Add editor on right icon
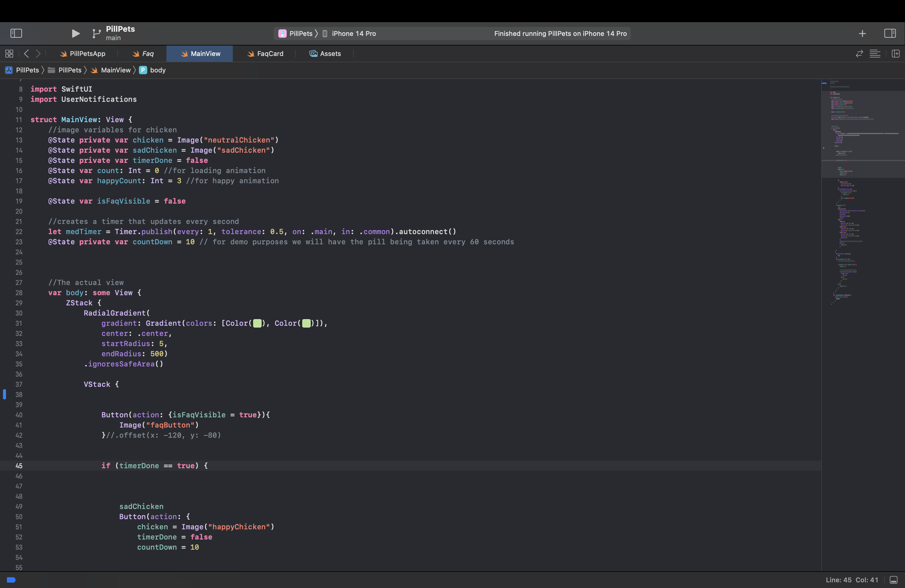The height and width of the screenshot is (588, 905). (895, 54)
